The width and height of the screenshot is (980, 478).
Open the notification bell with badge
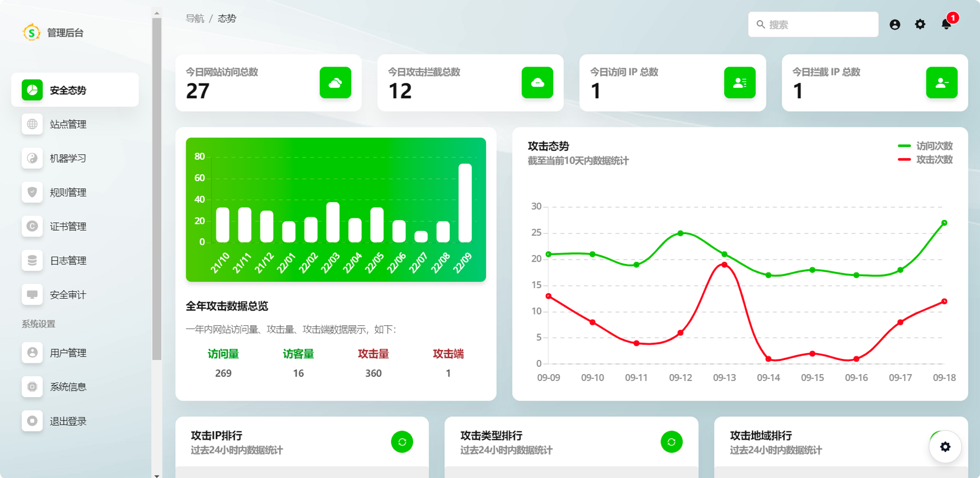(x=947, y=23)
